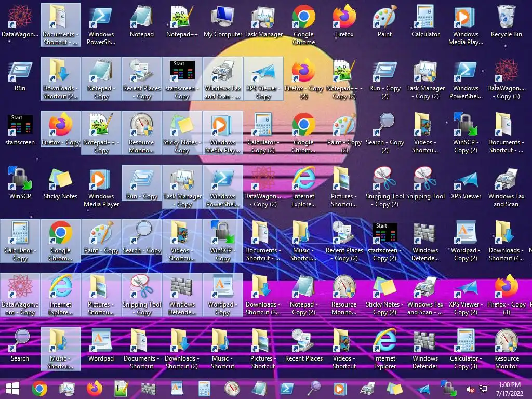This screenshot has height=399, width=532.
Task: Select the Windows Fax and Scan desktop shortcut
Action: (506, 187)
